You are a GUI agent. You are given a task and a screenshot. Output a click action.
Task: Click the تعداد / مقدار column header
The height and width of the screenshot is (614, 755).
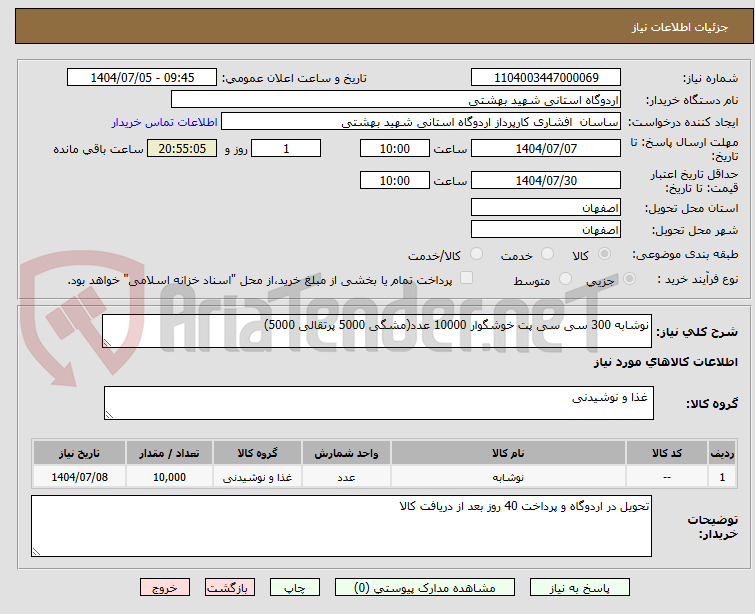click(x=169, y=453)
